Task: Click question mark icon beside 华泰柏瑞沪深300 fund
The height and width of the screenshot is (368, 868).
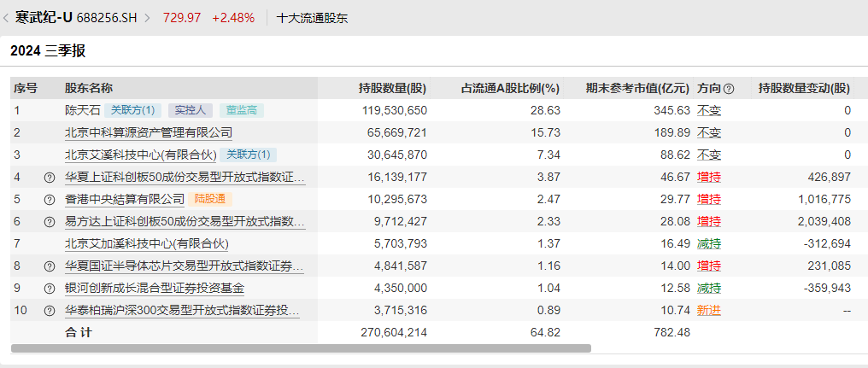Action: click(49, 311)
